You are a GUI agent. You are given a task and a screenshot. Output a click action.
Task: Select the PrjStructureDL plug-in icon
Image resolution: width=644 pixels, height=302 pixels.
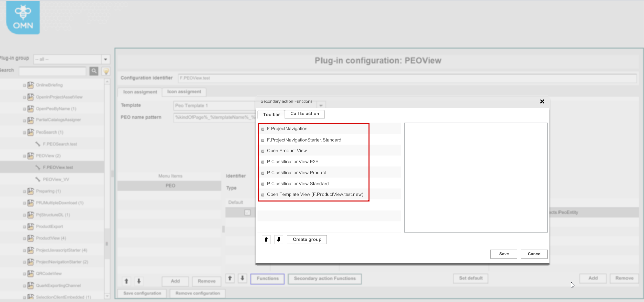pyautogui.click(x=31, y=215)
